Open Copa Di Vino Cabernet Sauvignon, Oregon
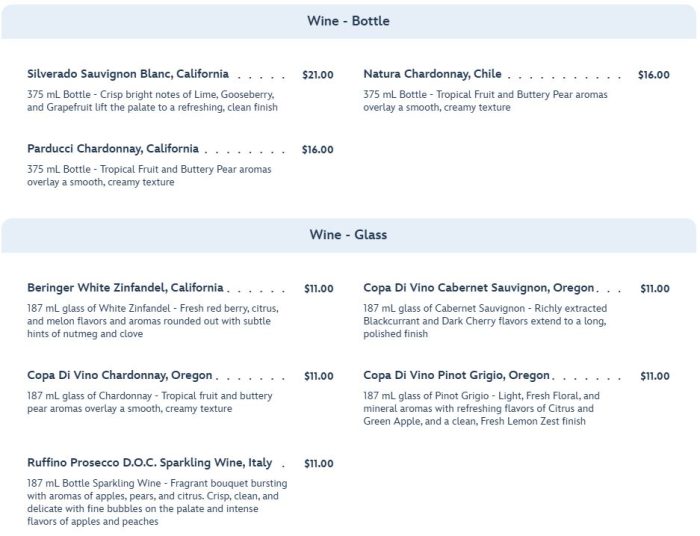700x536 pixels. (x=478, y=288)
